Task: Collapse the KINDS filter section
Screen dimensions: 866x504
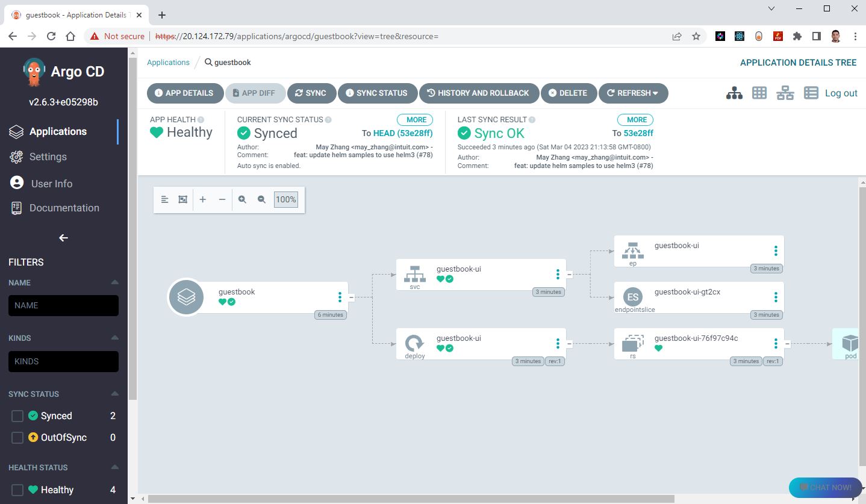Action: click(114, 338)
